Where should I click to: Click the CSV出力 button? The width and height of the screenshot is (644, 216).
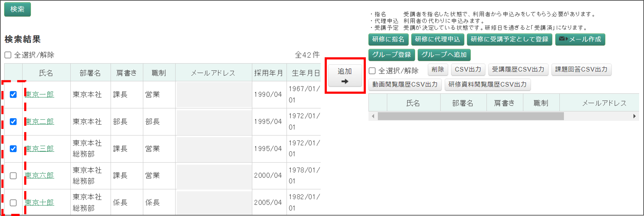[x=468, y=70]
